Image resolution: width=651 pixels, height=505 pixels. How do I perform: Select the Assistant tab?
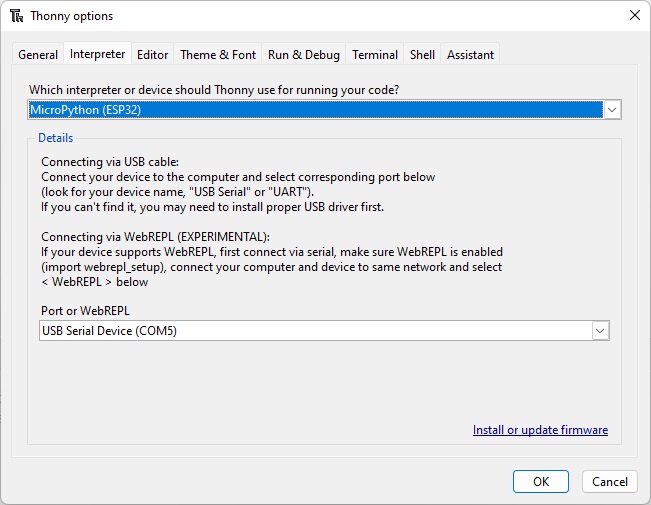(x=470, y=54)
